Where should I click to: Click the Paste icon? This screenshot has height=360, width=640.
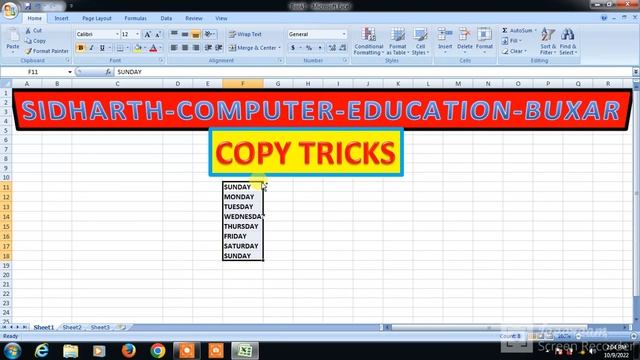click(13, 36)
